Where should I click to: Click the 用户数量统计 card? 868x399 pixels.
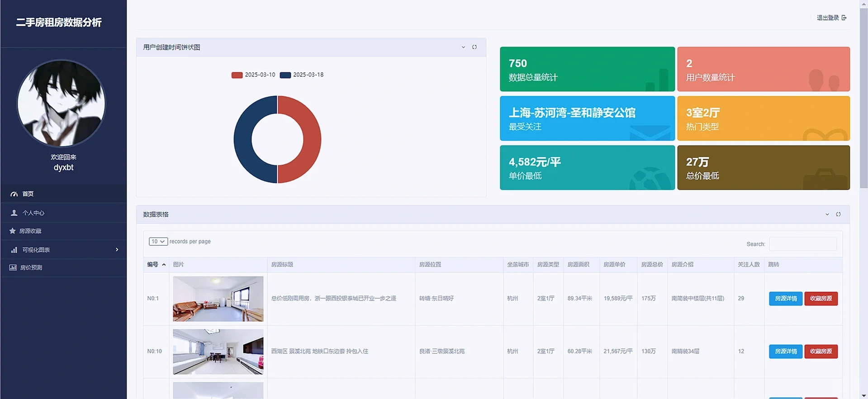(764, 69)
